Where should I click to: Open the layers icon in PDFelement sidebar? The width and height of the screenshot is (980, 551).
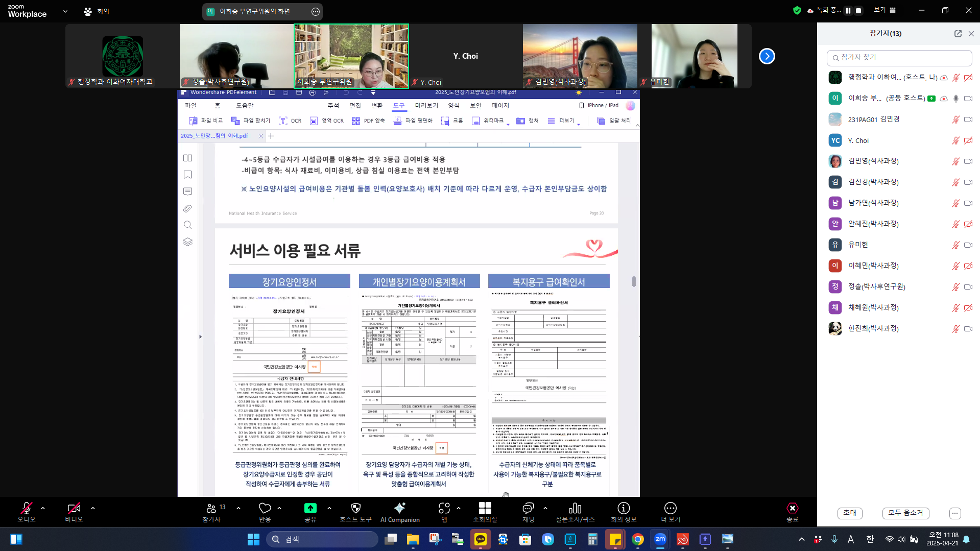pyautogui.click(x=187, y=242)
